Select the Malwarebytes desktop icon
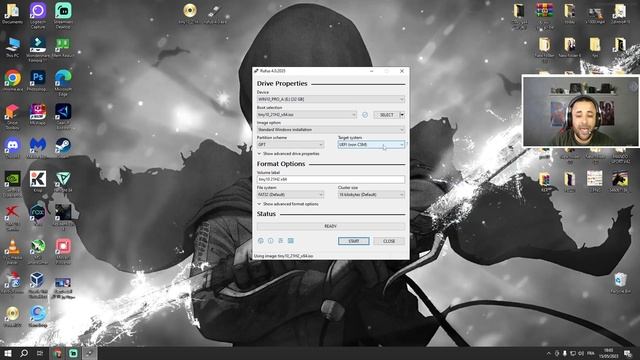Viewport: 640px width, 360px height. click(x=38, y=148)
